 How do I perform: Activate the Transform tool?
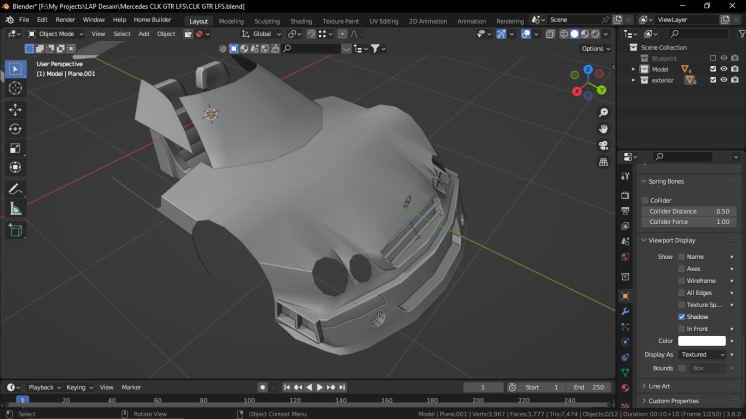click(15, 167)
